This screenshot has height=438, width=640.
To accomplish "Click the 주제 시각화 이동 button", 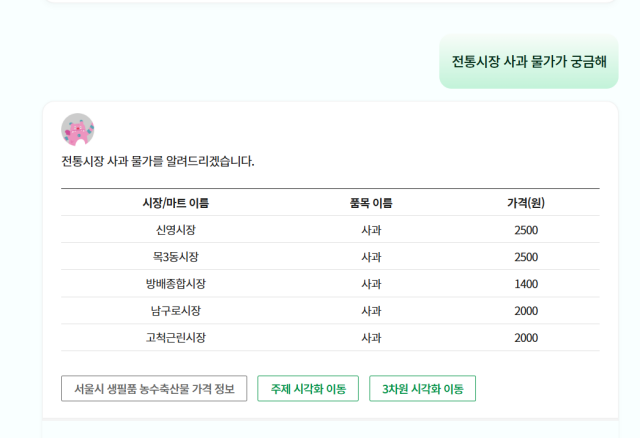I will (308, 389).
